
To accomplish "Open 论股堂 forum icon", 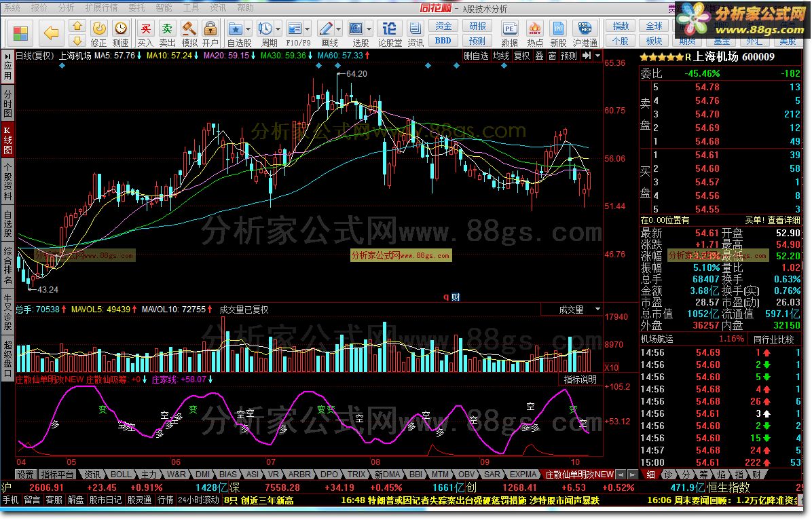I will click(390, 28).
